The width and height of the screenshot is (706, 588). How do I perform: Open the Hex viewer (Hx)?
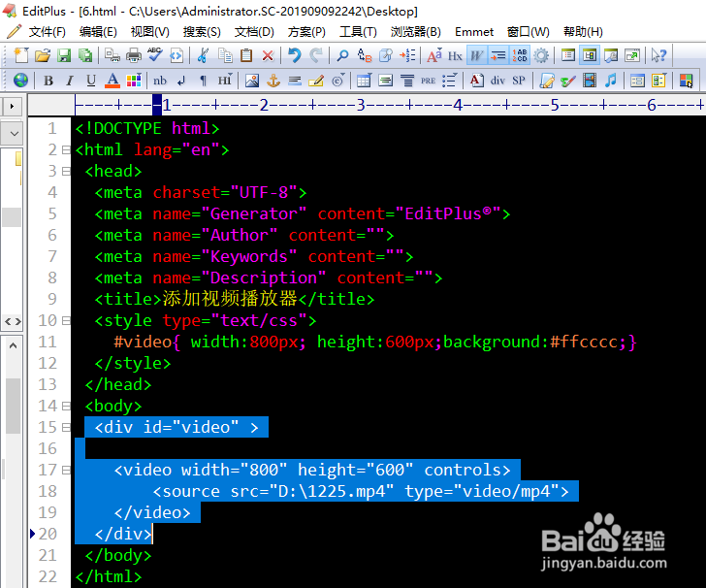point(455,55)
